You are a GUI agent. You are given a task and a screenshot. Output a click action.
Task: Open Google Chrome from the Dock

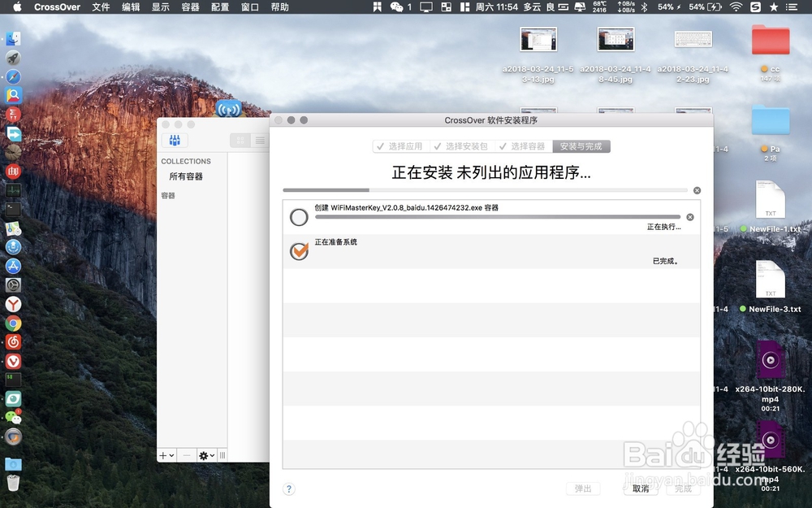[13, 323]
